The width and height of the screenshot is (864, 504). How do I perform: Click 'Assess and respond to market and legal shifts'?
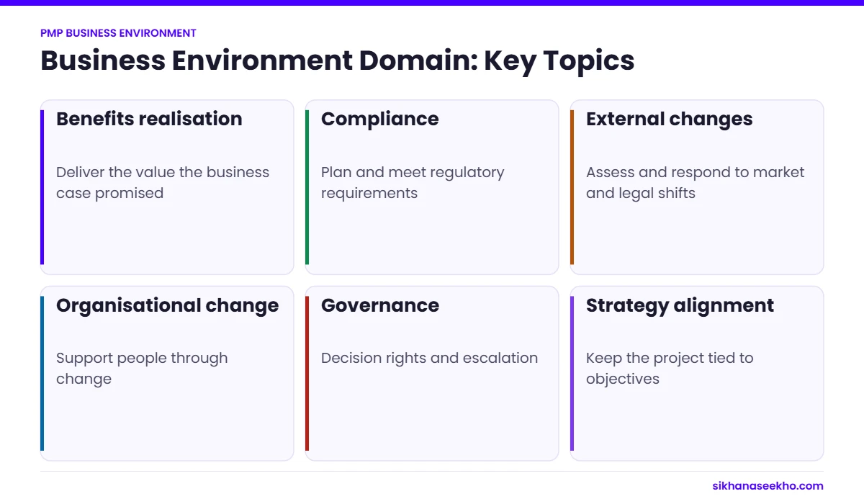[695, 183]
